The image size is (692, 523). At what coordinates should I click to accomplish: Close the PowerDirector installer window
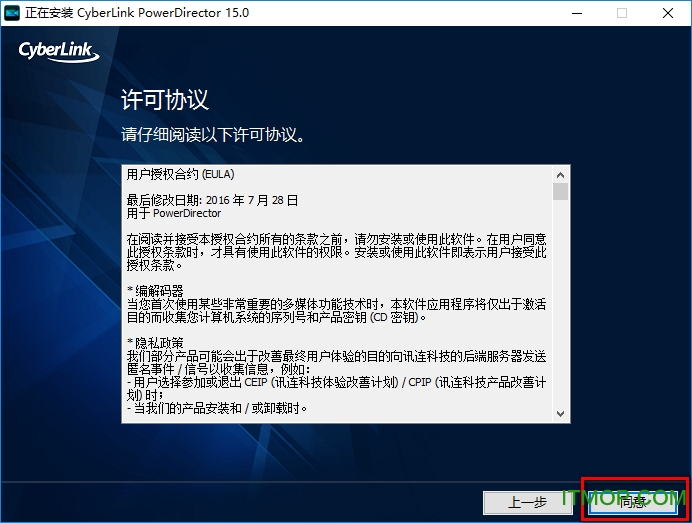point(667,13)
